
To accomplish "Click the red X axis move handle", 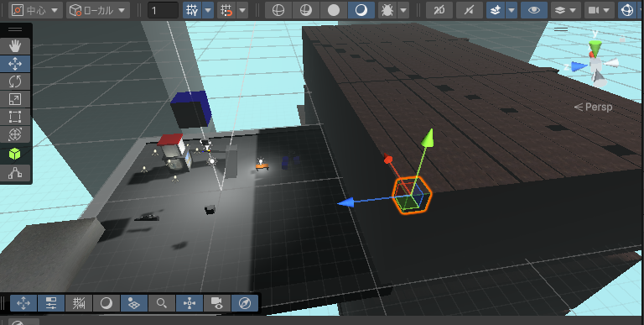I will [x=388, y=159].
